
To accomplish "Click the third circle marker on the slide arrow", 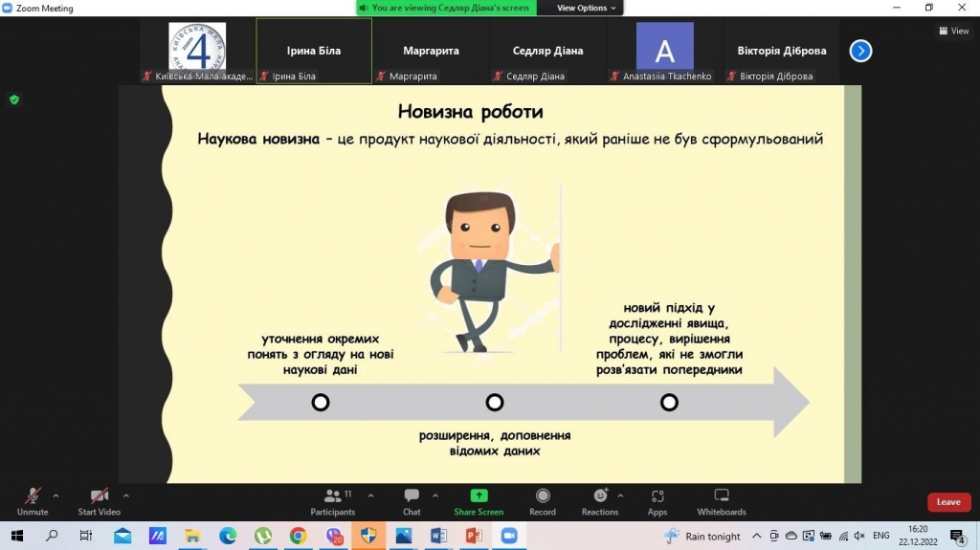I will (669, 402).
